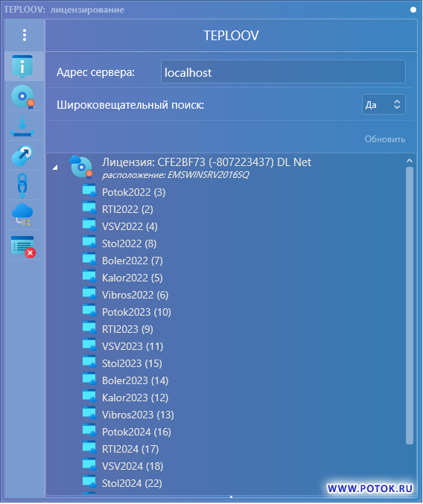Click the Обновить refresh button

click(x=384, y=139)
